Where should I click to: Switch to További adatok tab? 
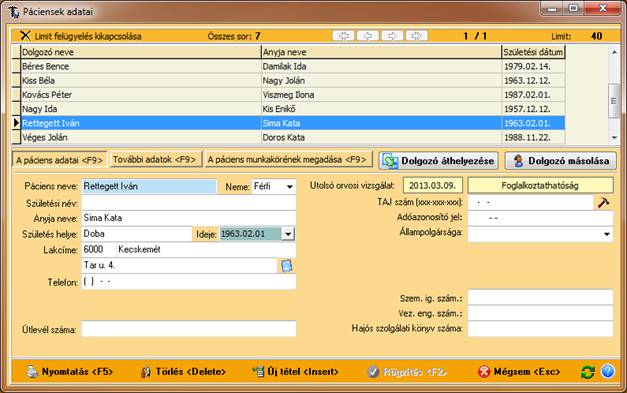click(156, 160)
